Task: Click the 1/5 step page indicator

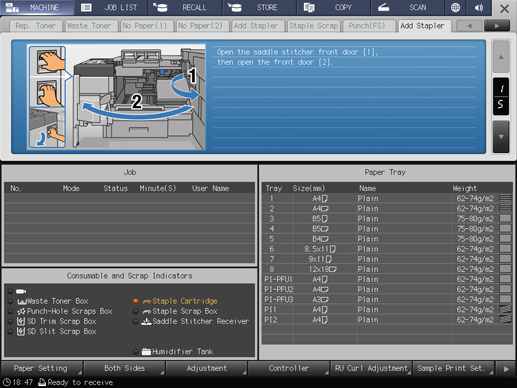Action: (x=501, y=97)
